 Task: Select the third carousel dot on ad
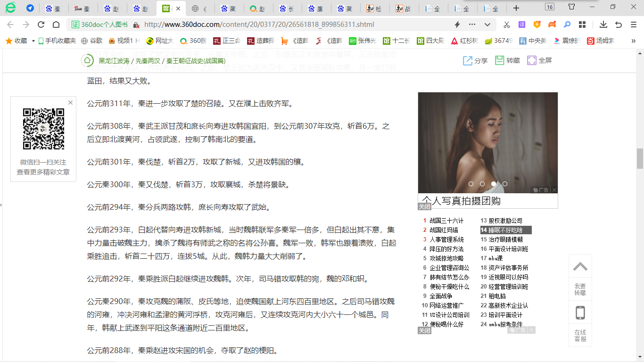point(494,184)
